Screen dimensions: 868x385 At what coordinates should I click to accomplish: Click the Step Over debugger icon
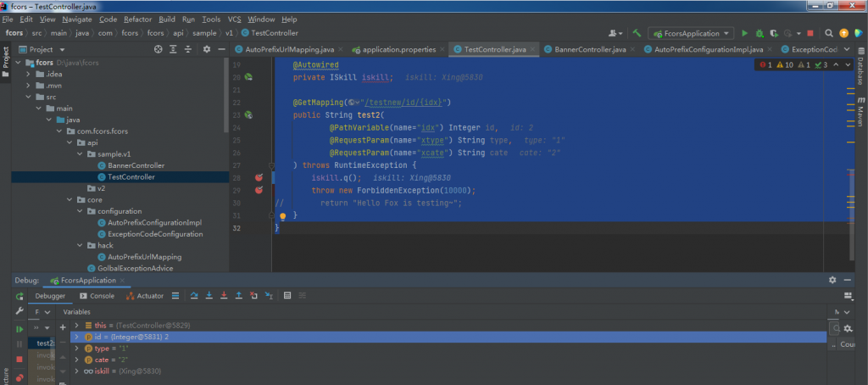pos(194,296)
